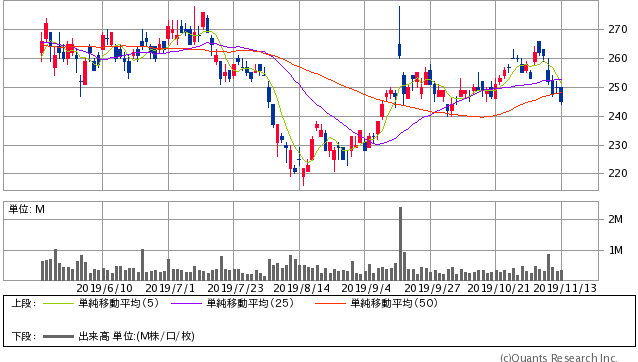Click the 2M volume axis label

616,219
